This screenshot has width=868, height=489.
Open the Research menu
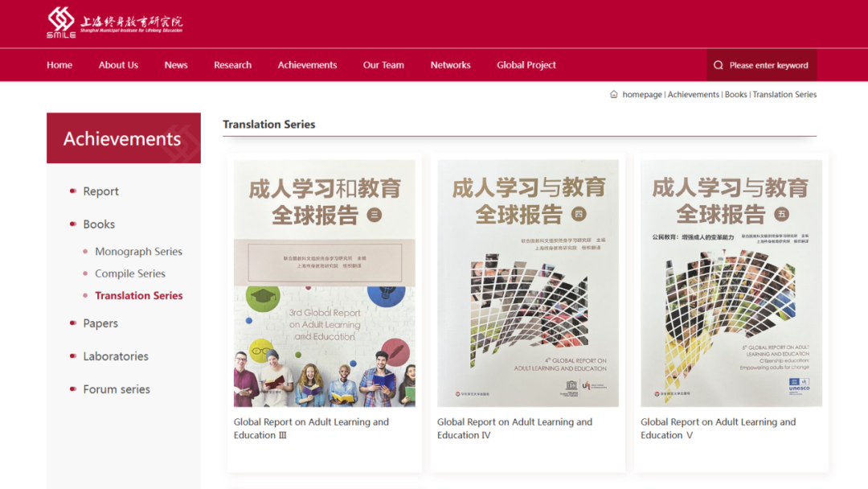pos(232,65)
